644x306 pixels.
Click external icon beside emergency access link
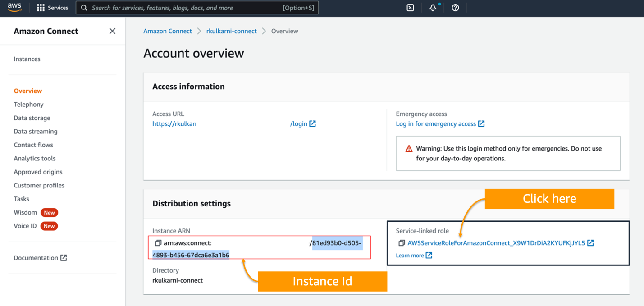click(481, 123)
